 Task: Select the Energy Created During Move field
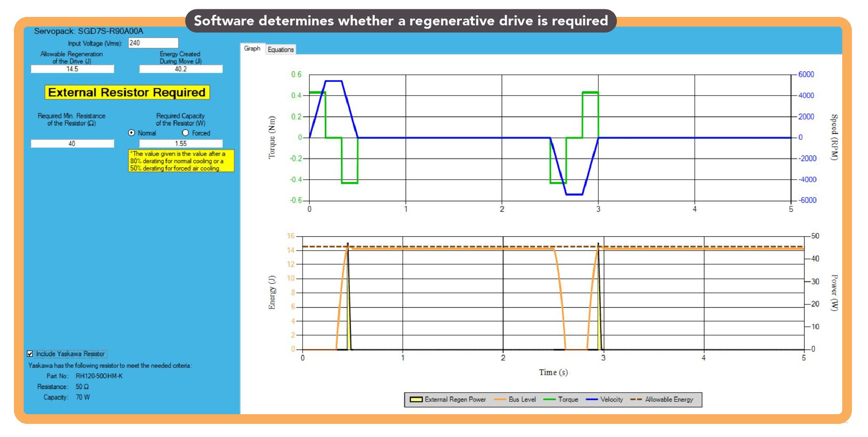coord(180,68)
